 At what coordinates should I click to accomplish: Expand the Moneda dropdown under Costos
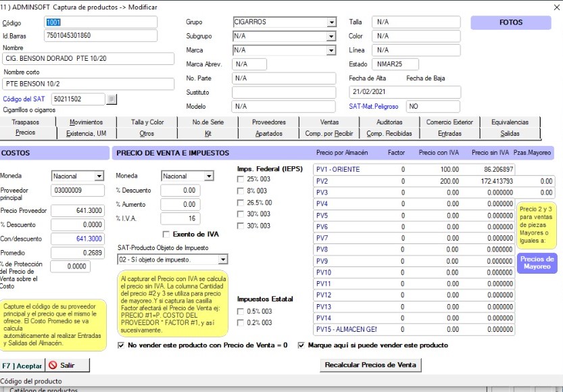tap(99, 176)
